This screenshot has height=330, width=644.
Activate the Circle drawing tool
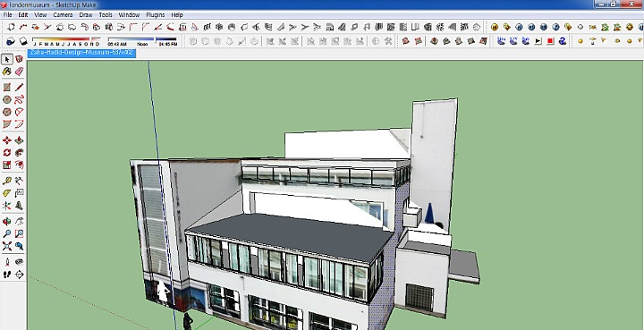pyautogui.click(x=7, y=100)
